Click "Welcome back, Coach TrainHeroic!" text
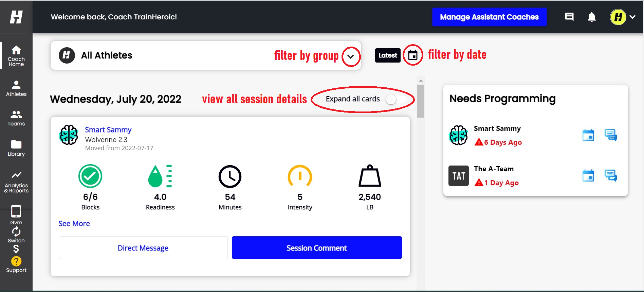 click(114, 17)
